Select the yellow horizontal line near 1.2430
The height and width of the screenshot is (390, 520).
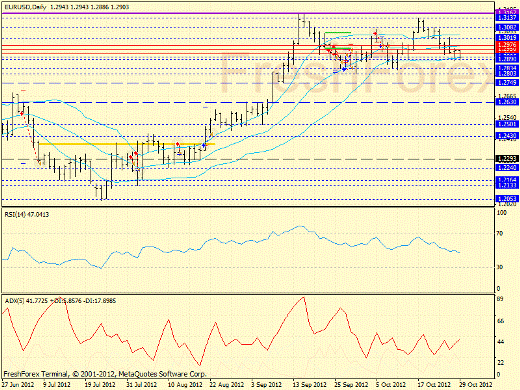coord(127,144)
